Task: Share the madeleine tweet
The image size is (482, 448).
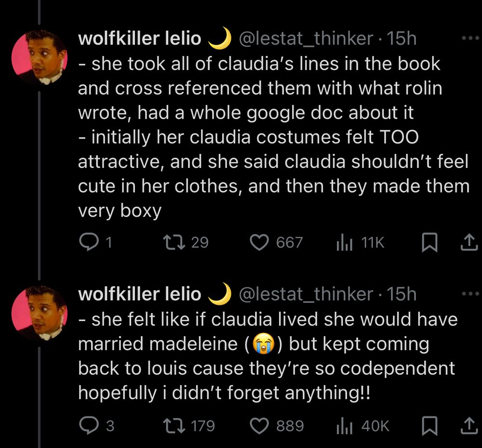Action: click(469, 425)
